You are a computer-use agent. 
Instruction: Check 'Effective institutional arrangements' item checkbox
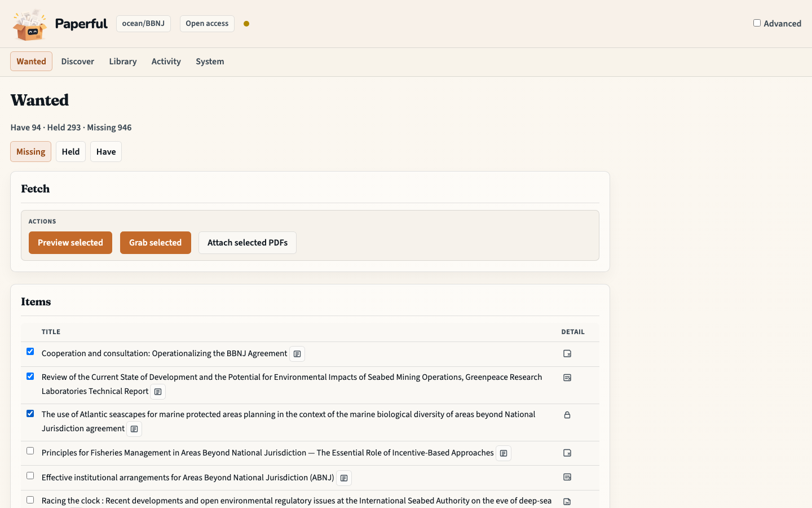coord(30,476)
